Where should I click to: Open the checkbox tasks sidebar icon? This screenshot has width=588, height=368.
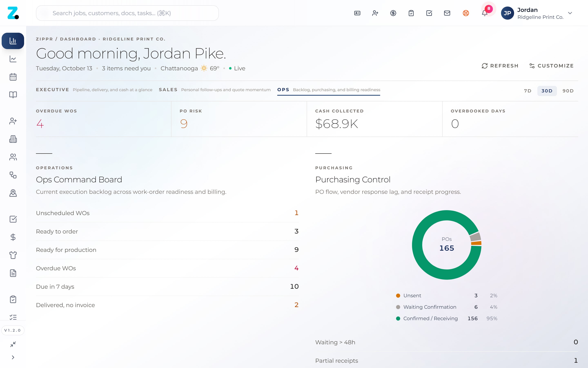(13, 219)
